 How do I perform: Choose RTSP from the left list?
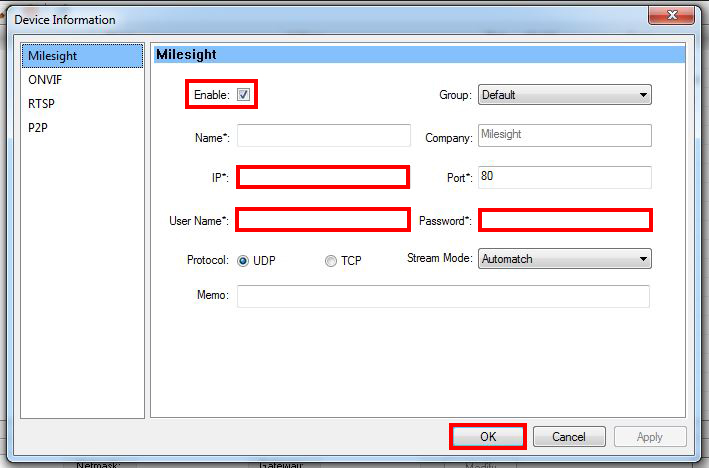click(x=82, y=104)
